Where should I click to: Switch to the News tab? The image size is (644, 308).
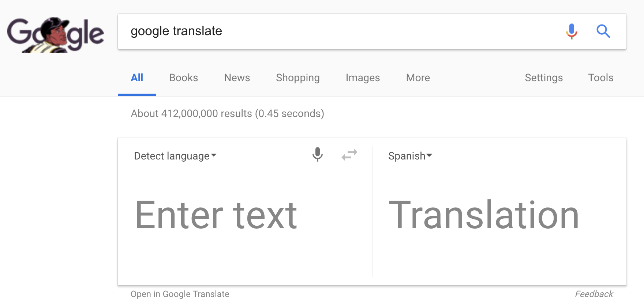point(237,78)
